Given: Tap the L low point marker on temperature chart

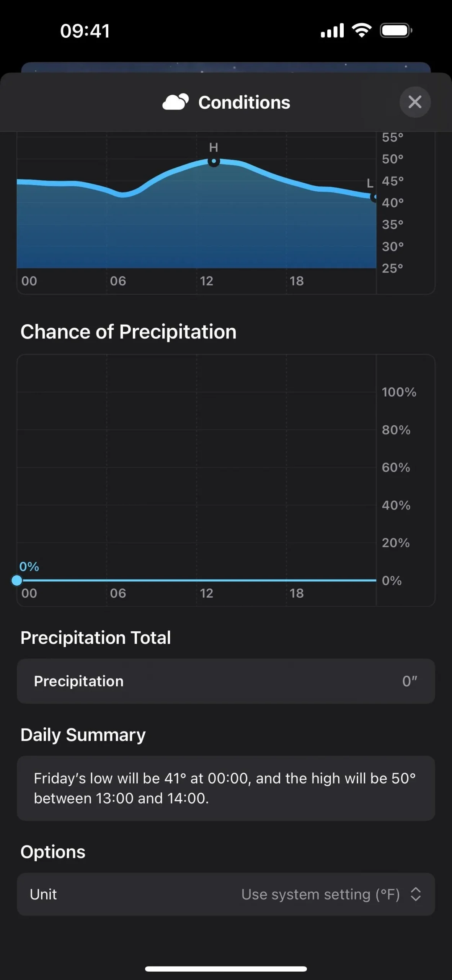Looking at the screenshot, I should (374, 197).
